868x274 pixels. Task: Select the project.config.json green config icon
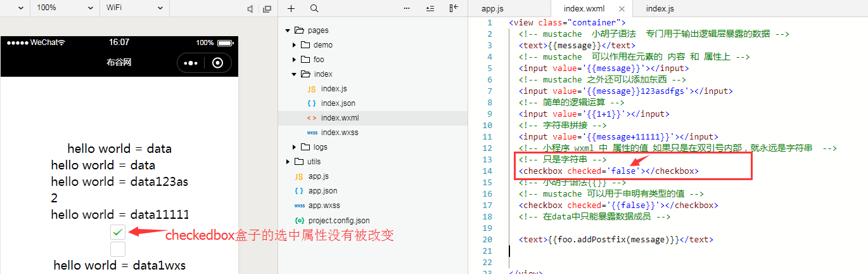pyautogui.click(x=299, y=220)
